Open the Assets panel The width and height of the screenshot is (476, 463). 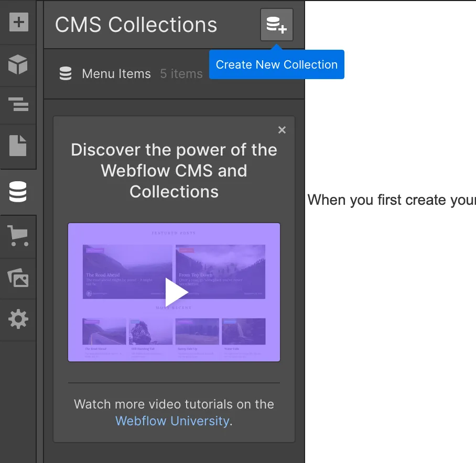(x=18, y=278)
